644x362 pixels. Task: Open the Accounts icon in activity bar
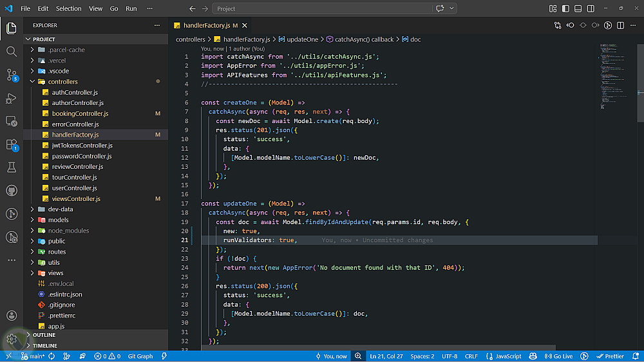pyautogui.click(x=12, y=316)
